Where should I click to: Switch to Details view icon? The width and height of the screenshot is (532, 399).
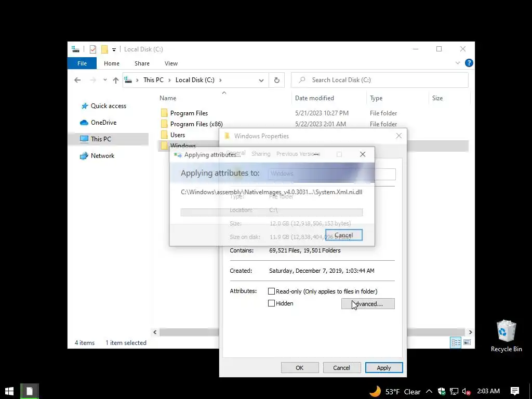[456, 342]
